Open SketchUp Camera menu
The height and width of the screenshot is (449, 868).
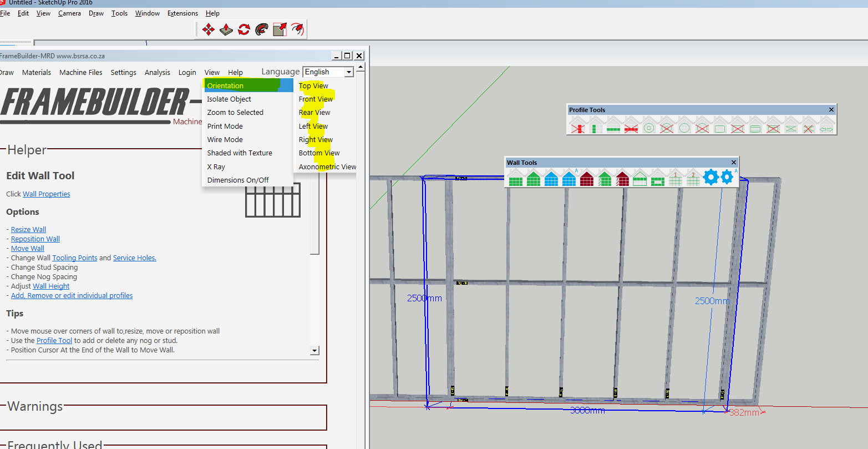(x=69, y=13)
